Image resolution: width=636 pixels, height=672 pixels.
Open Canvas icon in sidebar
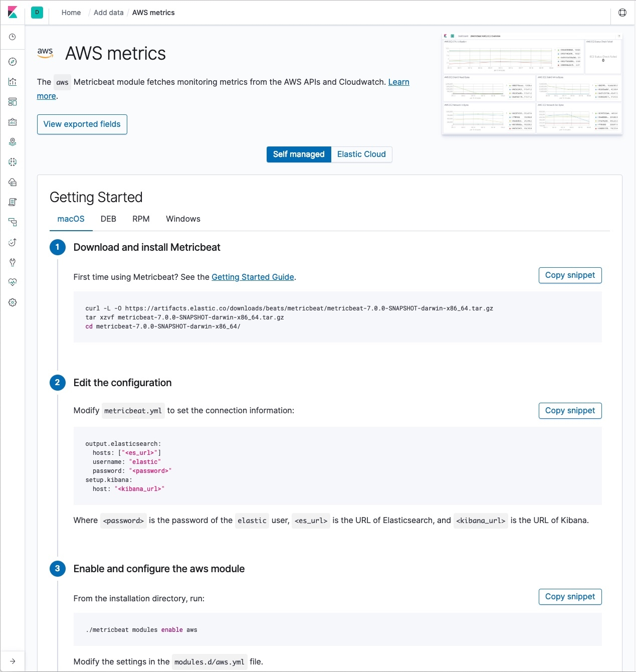[x=13, y=122]
